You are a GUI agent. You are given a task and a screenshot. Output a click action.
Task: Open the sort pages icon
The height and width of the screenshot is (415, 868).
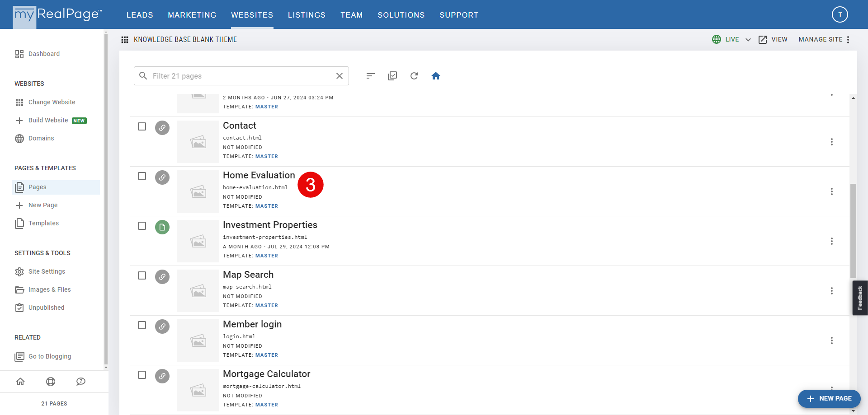click(x=370, y=76)
